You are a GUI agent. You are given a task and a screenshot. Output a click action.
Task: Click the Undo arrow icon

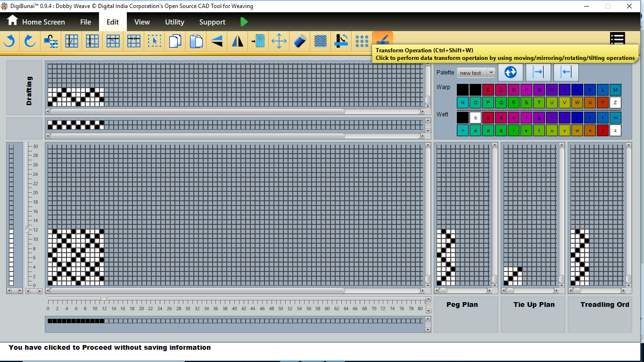click(9, 41)
